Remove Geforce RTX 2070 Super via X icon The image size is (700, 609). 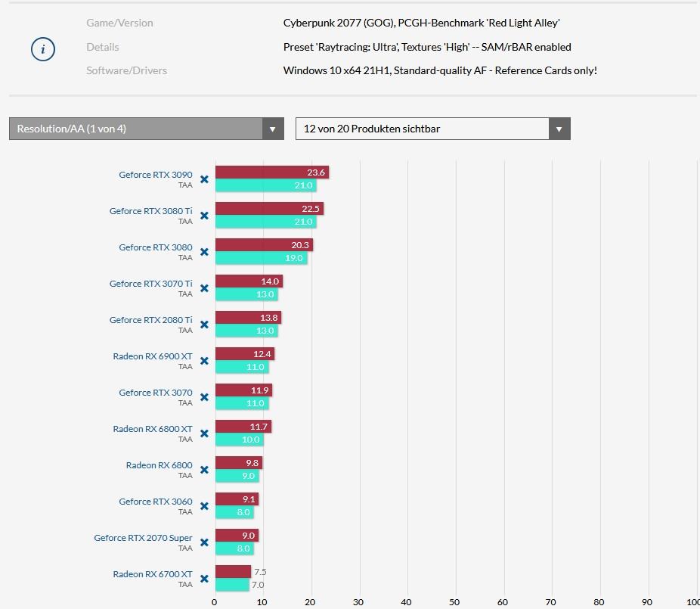point(204,542)
